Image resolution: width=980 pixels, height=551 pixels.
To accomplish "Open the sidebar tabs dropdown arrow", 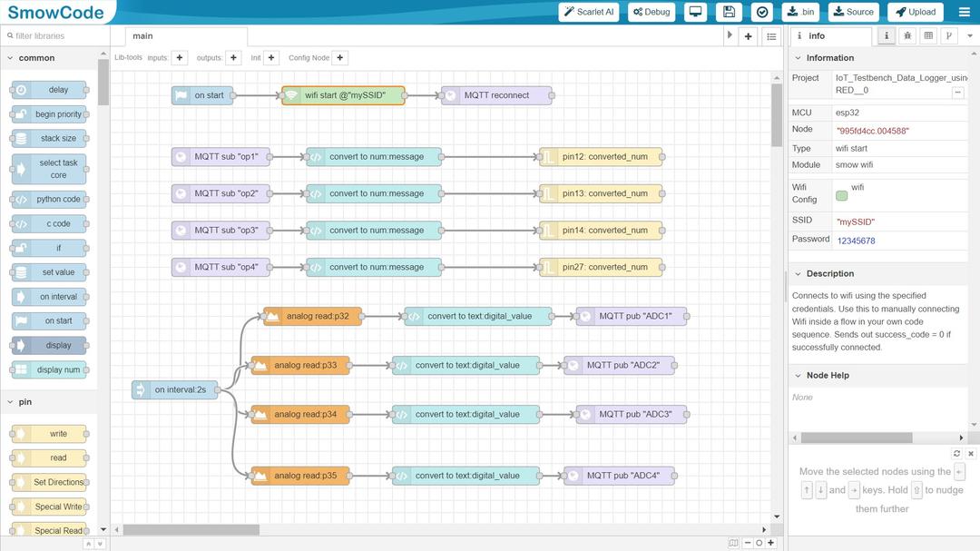I will coord(970,36).
